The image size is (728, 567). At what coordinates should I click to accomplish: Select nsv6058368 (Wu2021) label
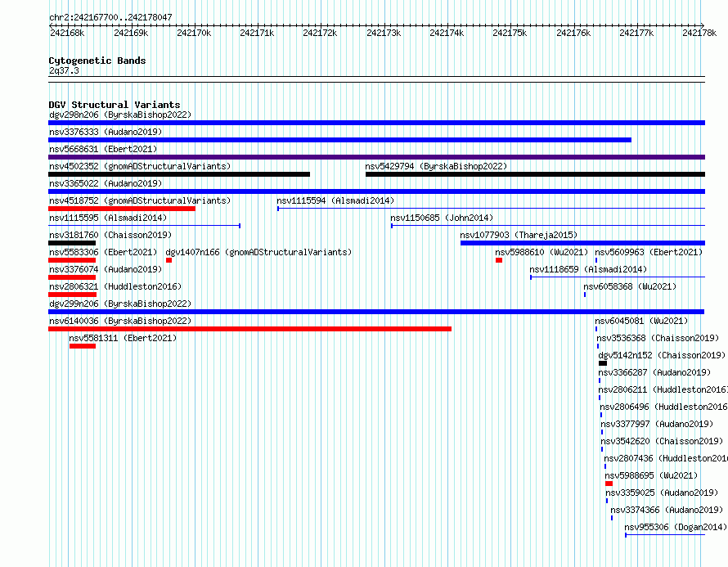630,286
